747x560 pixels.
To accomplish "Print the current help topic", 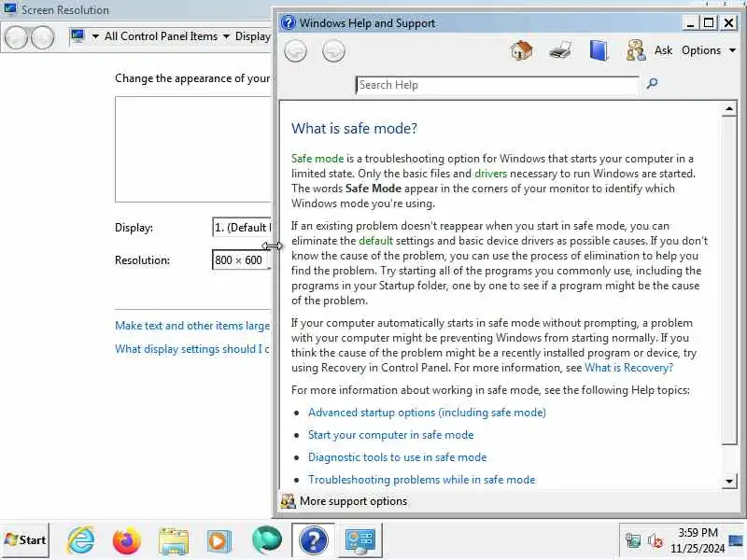I will pyautogui.click(x=560, y=50).
